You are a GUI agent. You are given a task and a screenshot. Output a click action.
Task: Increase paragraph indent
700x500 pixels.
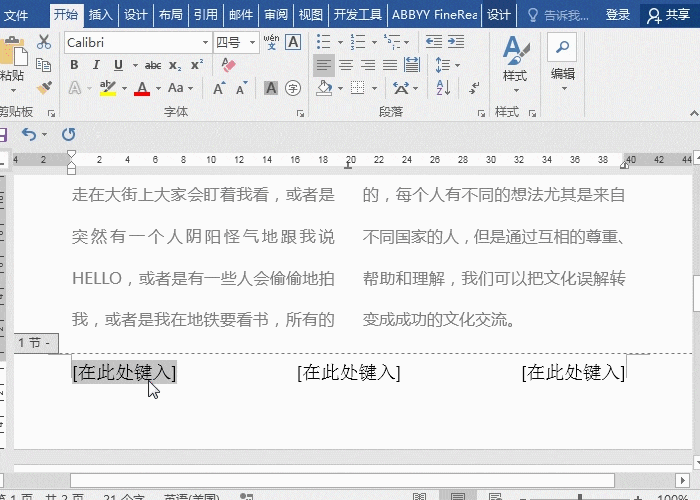pyautogui.click(x=456, y=42)
